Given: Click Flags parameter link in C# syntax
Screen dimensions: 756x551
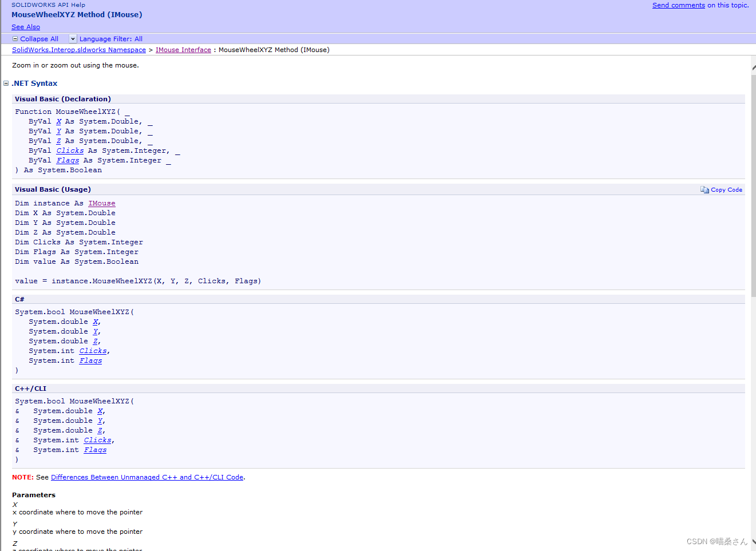Looking at the screenshot, I should coord(90,360).
